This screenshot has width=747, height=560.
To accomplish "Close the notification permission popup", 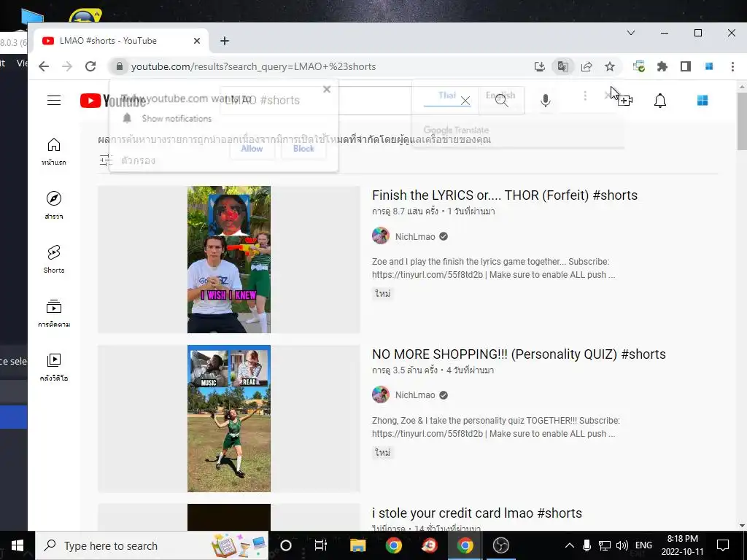I will (x=327, y=90).
